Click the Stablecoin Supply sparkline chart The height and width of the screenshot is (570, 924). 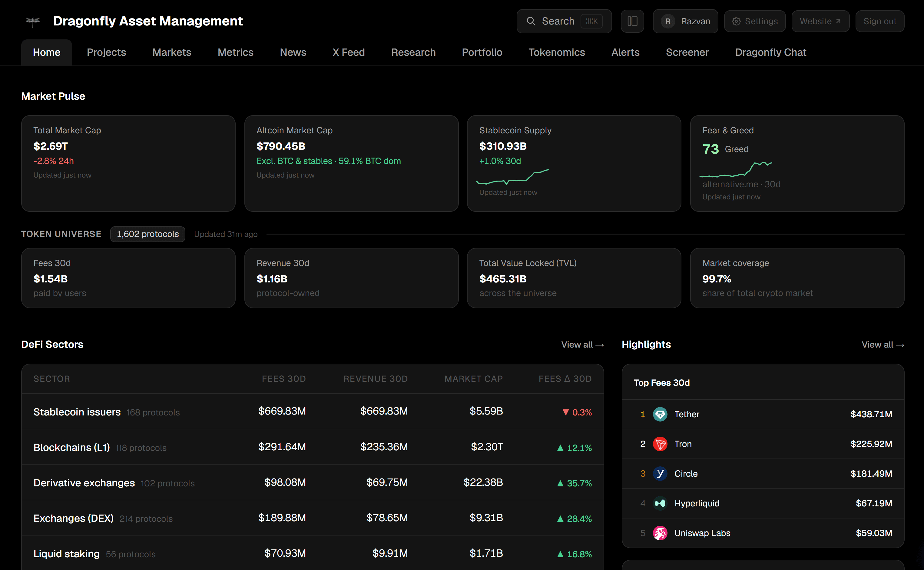point(513,177)
